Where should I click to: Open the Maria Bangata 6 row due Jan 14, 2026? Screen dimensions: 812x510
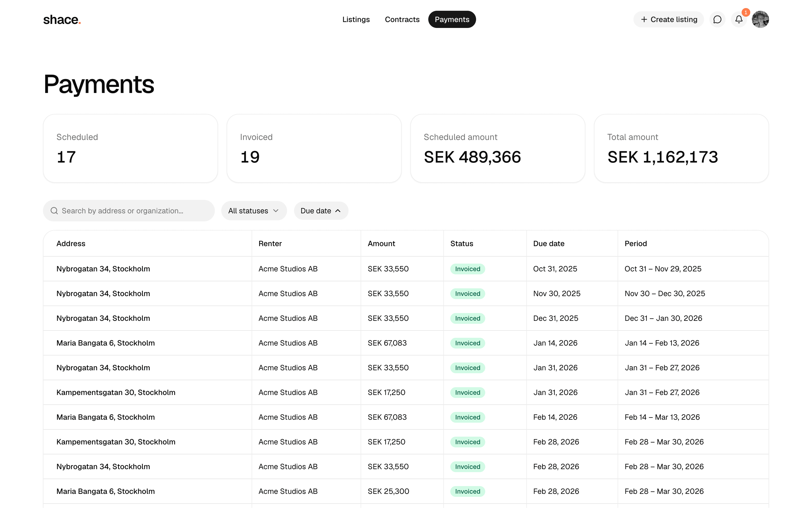coord(406,343)
